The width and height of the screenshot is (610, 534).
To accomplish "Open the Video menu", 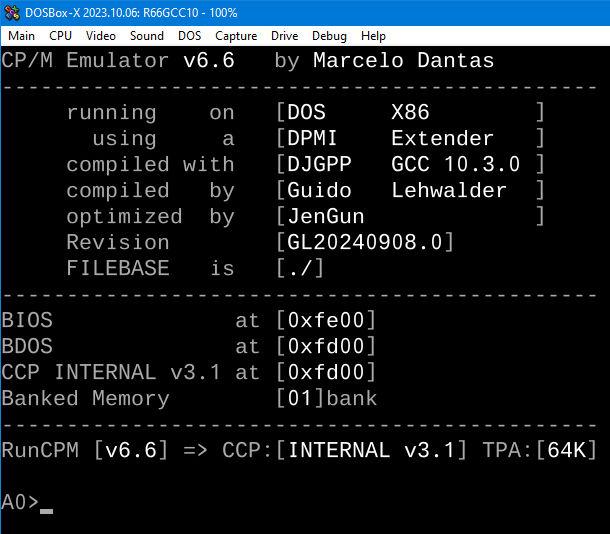I will pyautogui.click(x=101, y=36).
